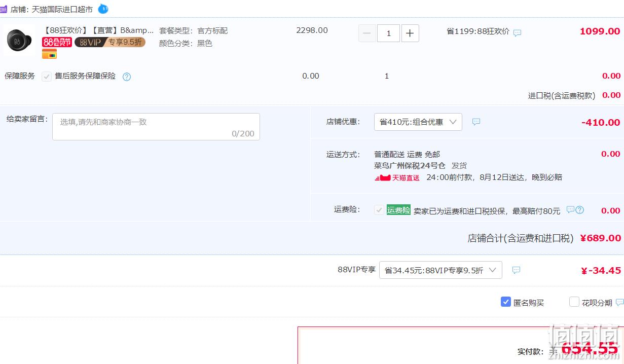The height and width of the screenshot is (364, 624).
Task: Click the 88VIP 专享9.5折 badge
Action: [x=110, y=42]
